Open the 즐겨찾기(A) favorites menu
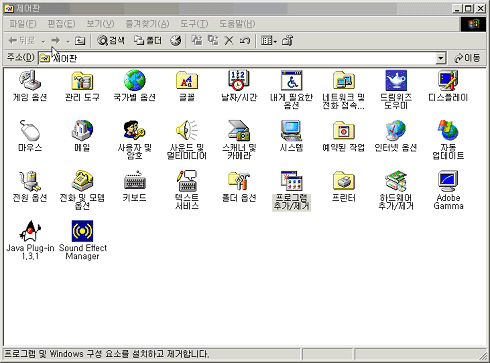The image size is (490, 363). pos(147,24)
